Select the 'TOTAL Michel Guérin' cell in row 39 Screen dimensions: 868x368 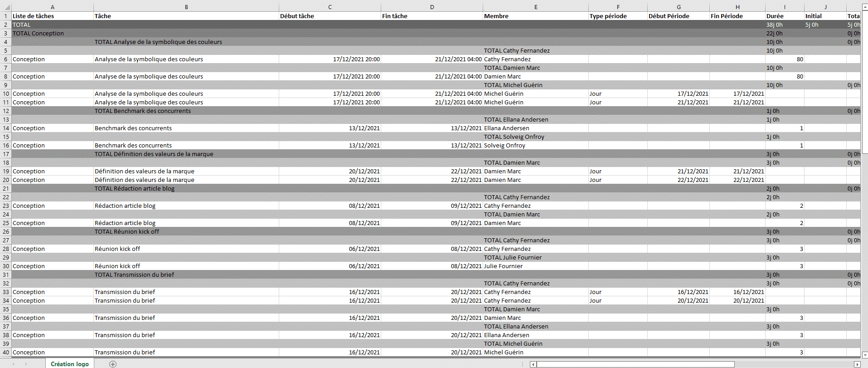click(x=536, y=343)
